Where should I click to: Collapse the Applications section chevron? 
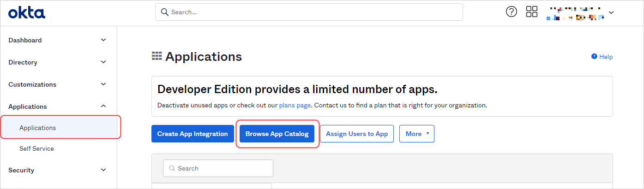coord(103,106)
